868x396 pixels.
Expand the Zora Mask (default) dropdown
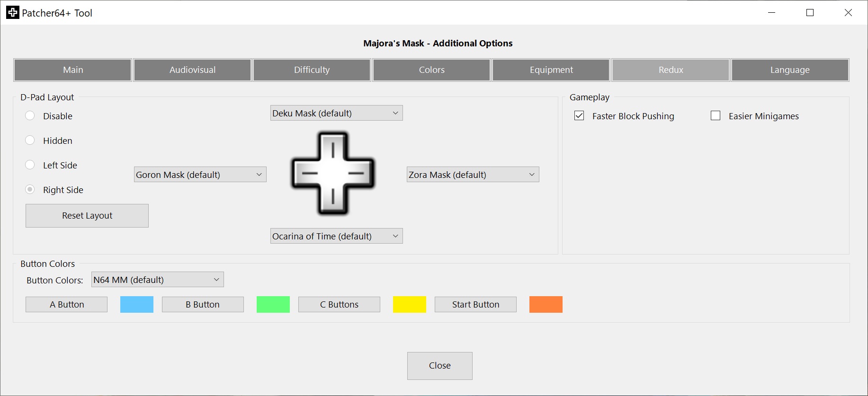click(x=473, y=175)
